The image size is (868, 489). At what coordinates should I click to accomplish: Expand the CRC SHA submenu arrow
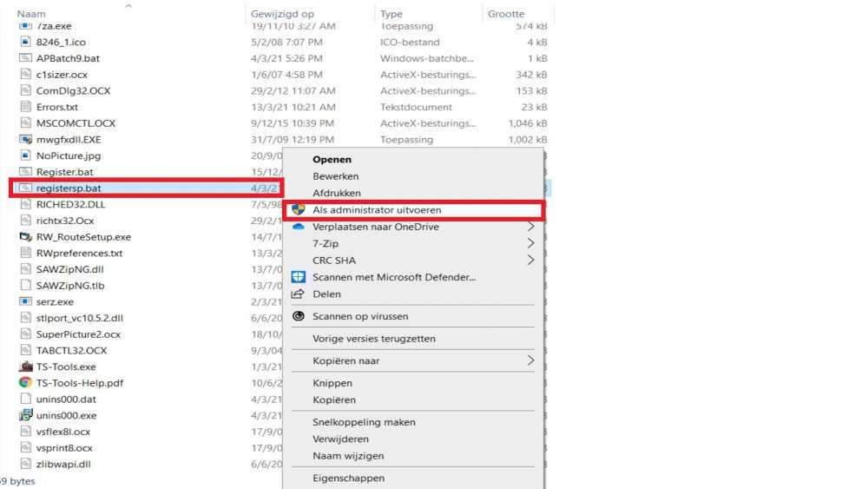click(x=531, y=261)
